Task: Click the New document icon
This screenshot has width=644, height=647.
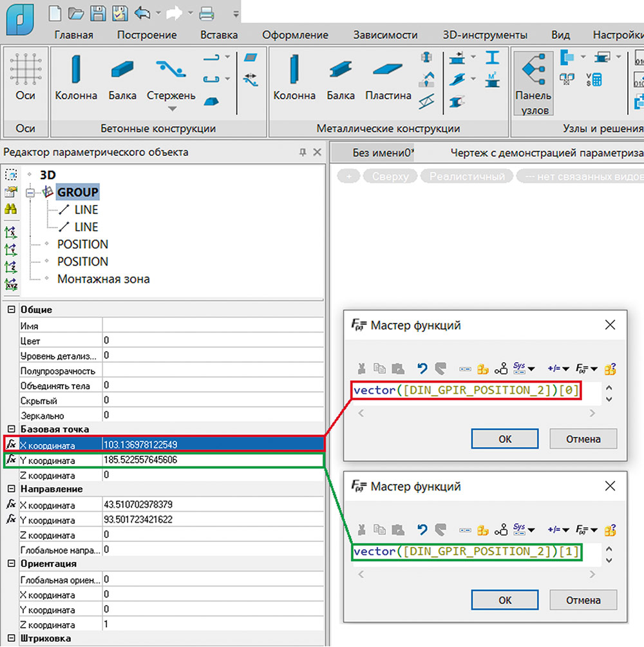Action: click(55, 13)
